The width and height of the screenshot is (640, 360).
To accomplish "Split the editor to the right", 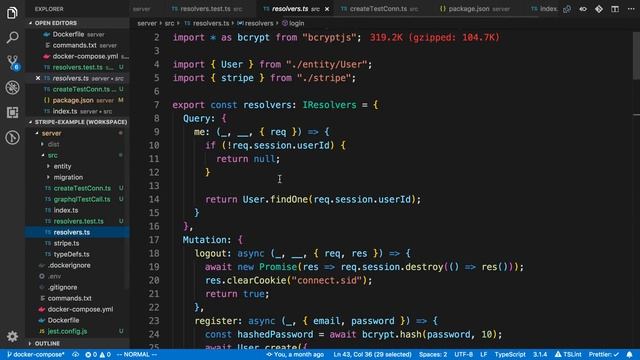I will coord(615,9).
